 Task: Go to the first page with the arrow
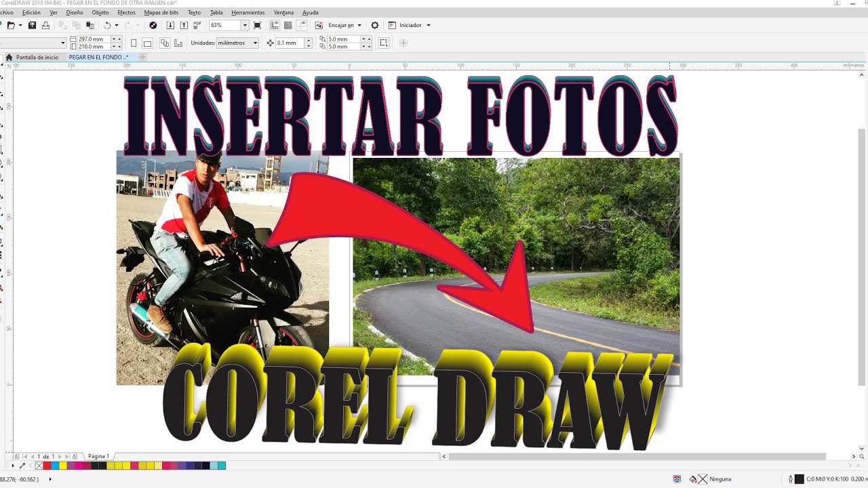[25, 457]
